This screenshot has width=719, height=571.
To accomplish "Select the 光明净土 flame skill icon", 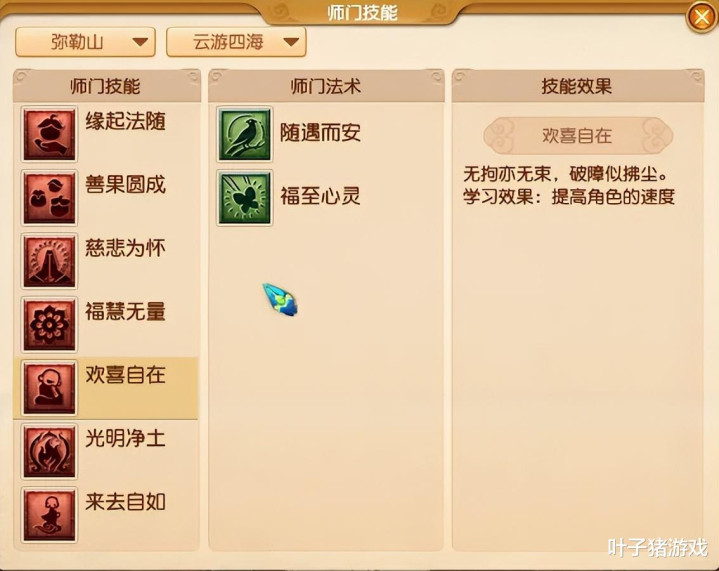I will (49, 451).
